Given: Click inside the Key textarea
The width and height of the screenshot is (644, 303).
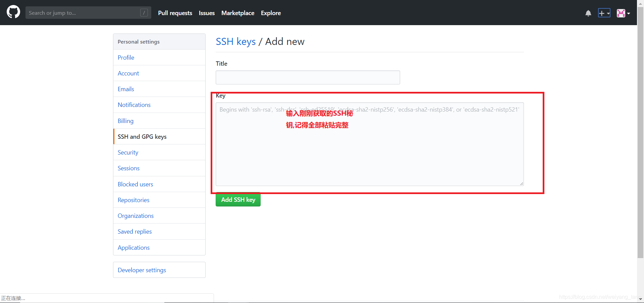Looking at the screenshot, I should (x=370, y=144).
